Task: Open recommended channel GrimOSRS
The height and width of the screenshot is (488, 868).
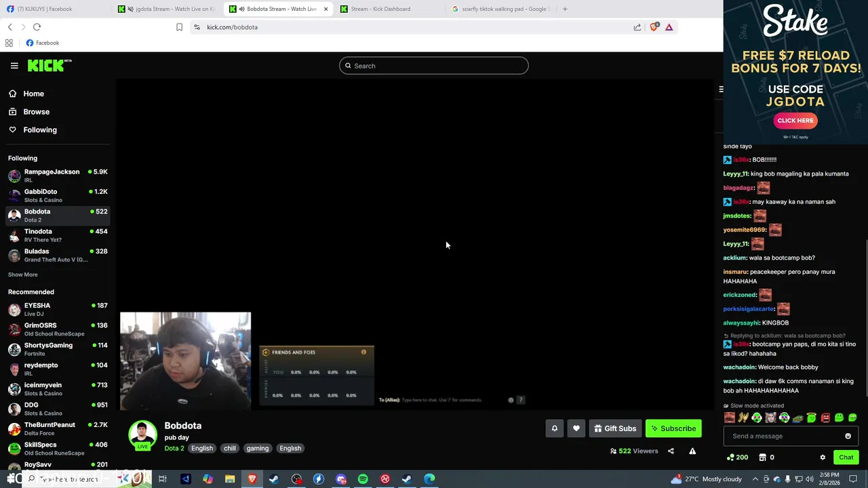Action: (58, 329)
